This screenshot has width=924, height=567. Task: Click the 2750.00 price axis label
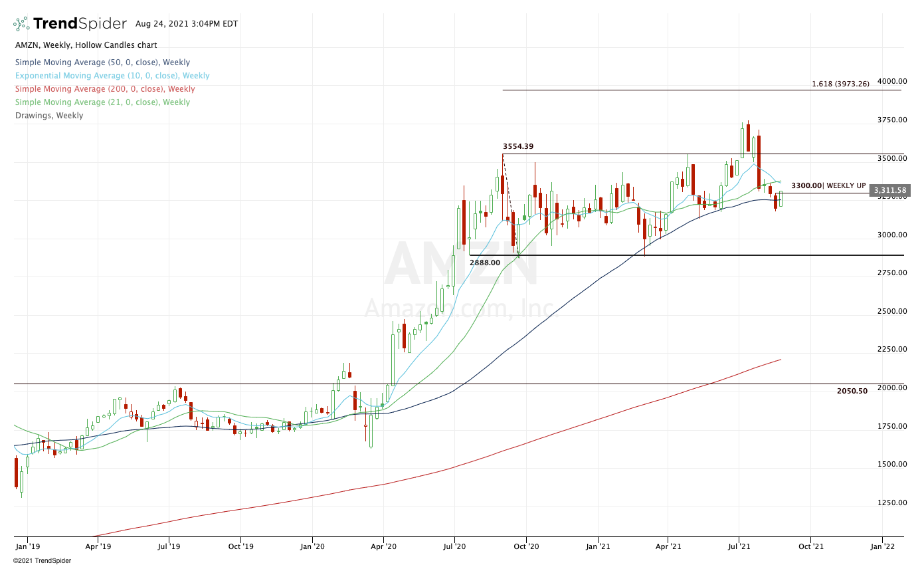click(891, 273)
